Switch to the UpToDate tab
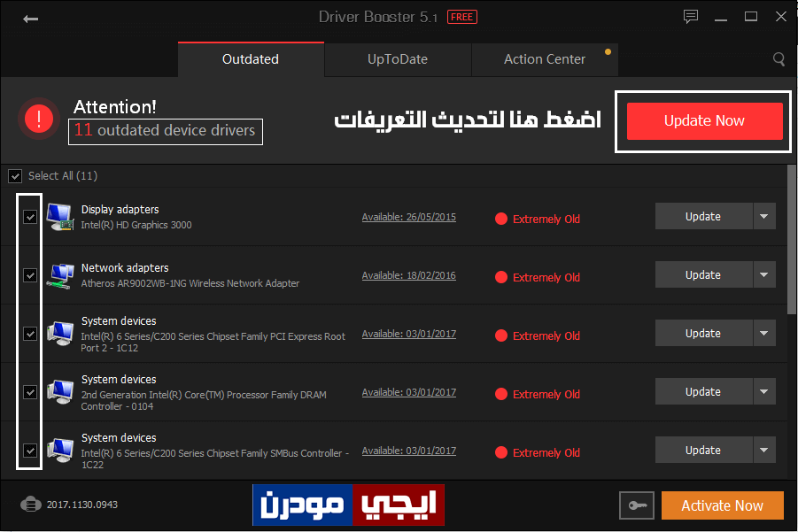This screenshot has height=532, width=798. (398, 59)
